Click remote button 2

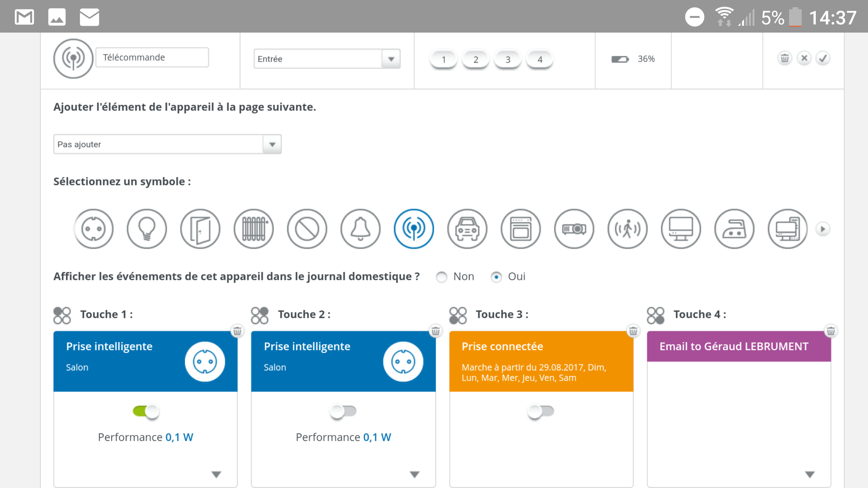[x=476, y=59]
